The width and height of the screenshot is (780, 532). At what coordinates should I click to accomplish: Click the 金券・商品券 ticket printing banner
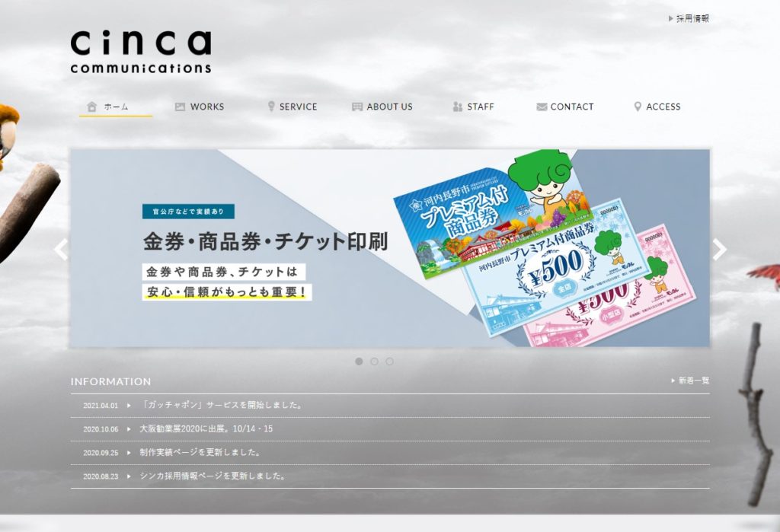pos(389,248)
